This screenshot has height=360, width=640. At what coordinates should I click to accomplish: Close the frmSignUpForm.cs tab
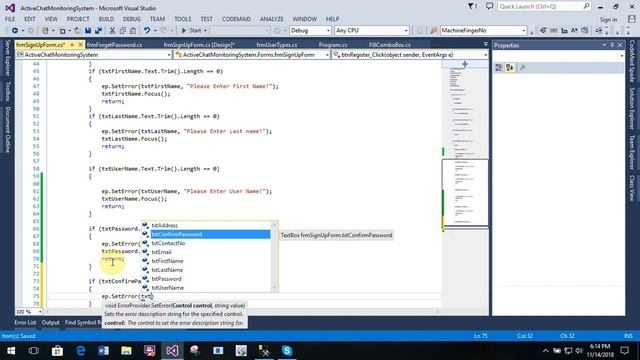[81, 44]
